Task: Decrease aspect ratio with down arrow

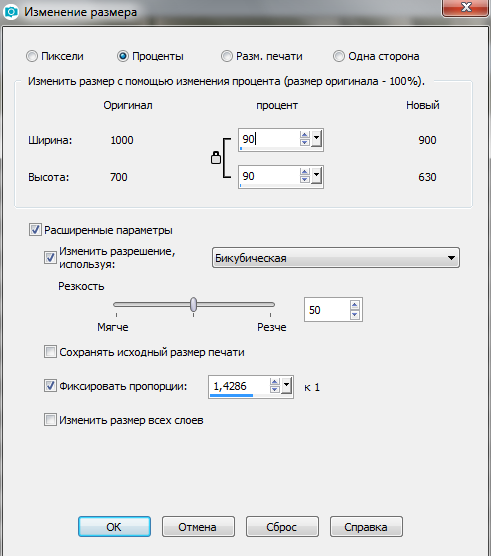Action: pos(275,389)
